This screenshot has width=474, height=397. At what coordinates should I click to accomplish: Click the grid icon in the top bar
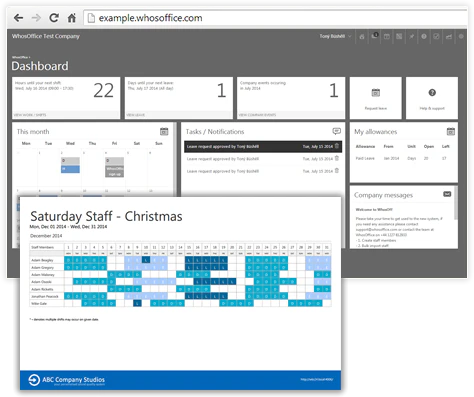[x=399, y=36]
